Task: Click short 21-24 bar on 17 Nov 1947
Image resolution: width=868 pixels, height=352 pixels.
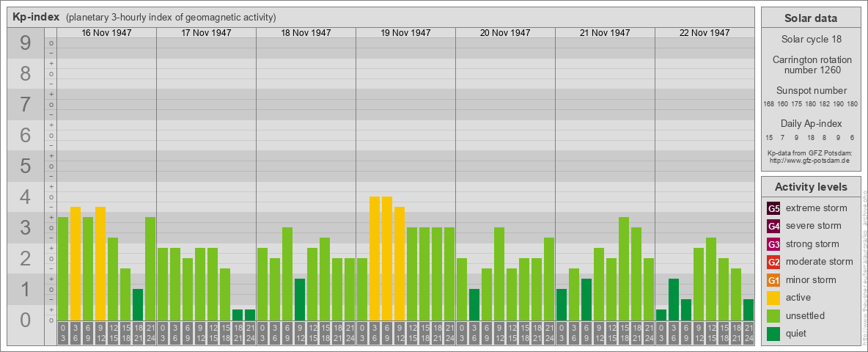Action: (250, 315)
